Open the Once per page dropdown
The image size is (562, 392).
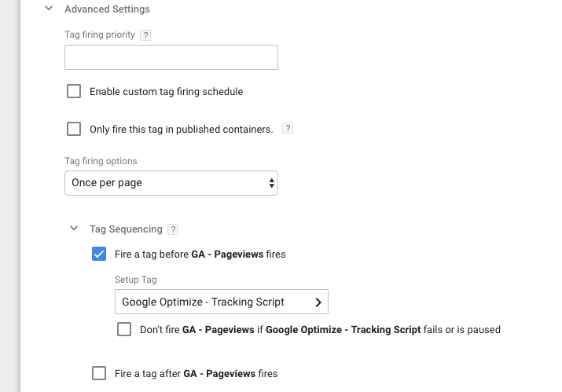click(171, 183)
